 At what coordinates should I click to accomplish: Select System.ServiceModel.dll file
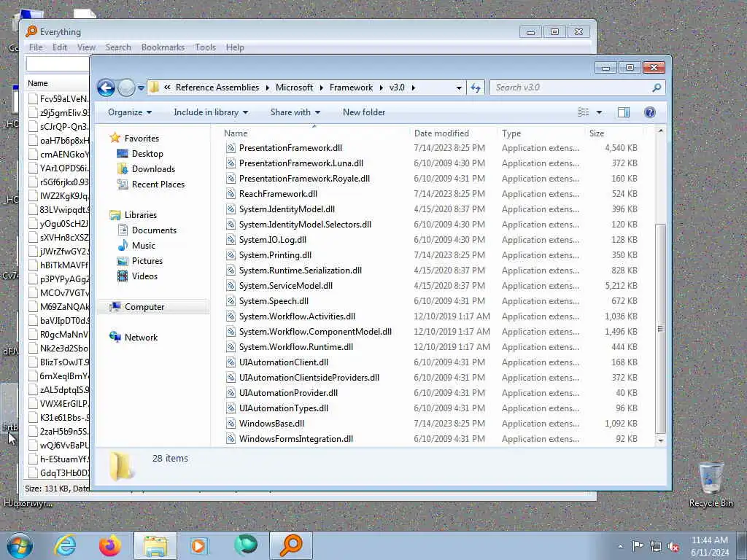click(286, 286)
